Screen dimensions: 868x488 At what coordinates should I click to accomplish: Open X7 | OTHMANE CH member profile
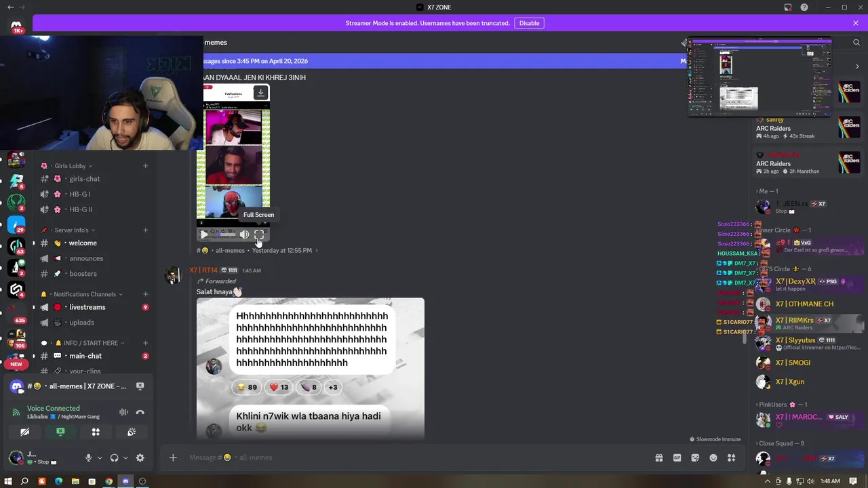808,304
